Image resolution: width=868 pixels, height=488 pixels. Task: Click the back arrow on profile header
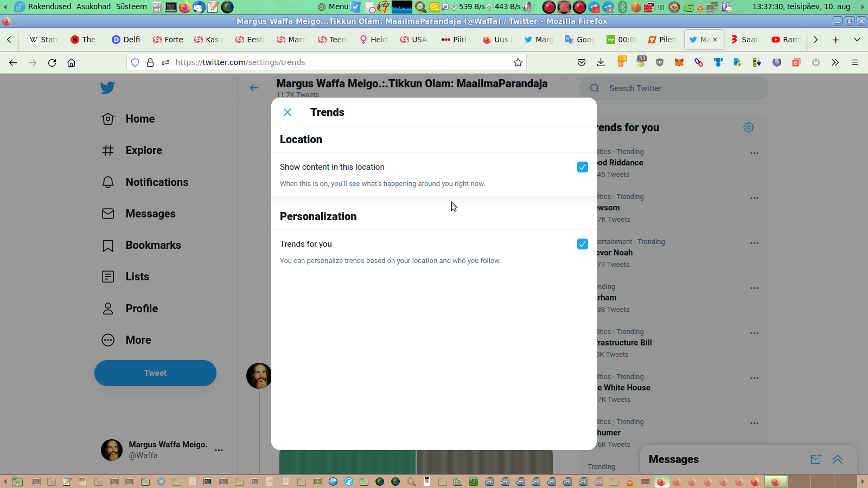254,88
